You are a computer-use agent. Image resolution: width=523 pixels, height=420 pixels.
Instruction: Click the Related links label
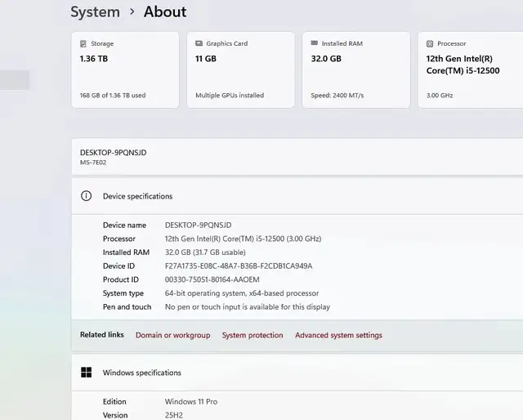101,334
